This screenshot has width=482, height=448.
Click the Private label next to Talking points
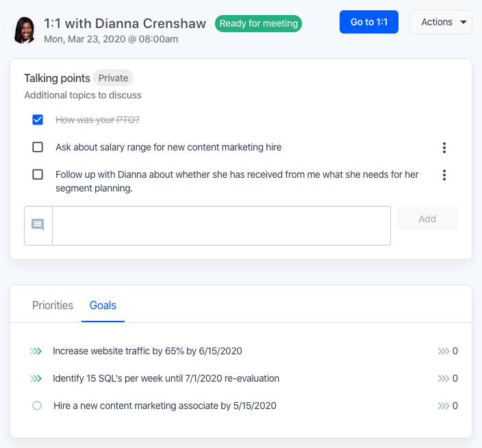tap(113, 78)
